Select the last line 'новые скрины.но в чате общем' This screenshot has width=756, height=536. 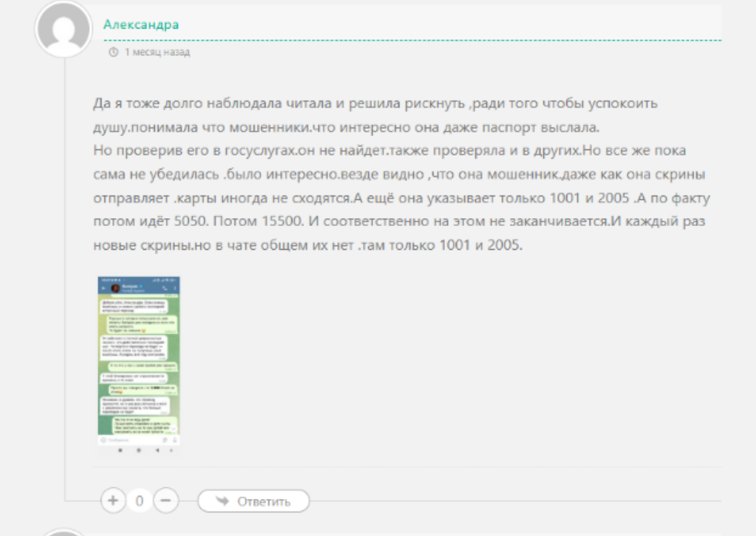coord(308,245)
